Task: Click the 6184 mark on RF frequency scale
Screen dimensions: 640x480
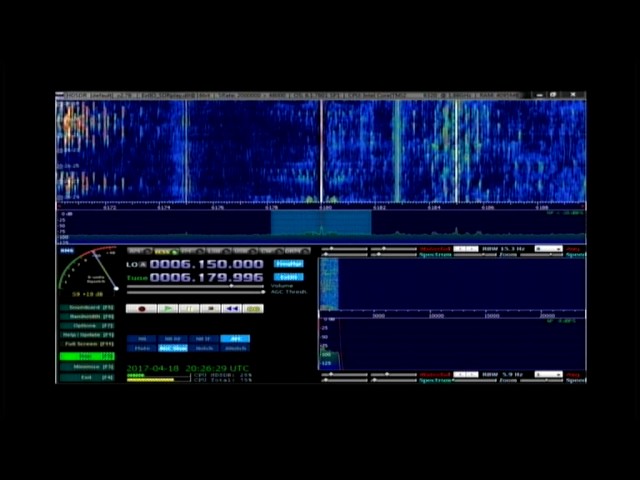Action: coord(434,208)
